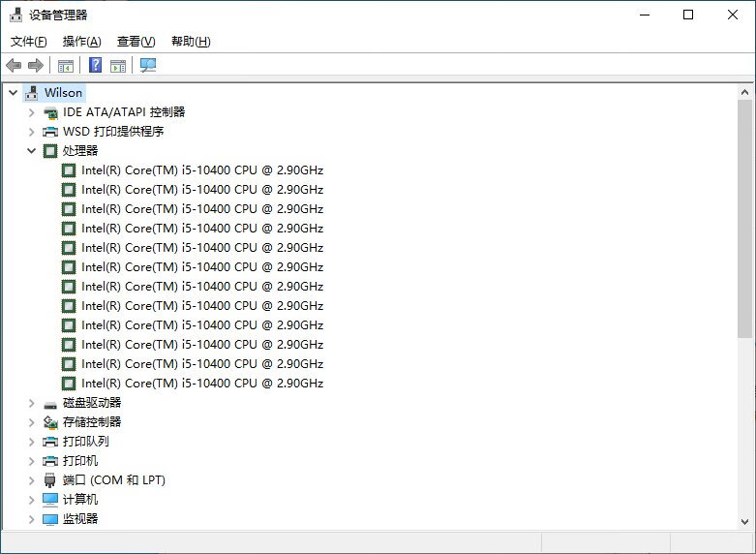Open Help via the blue question-mark icon

tap(96, 65)
